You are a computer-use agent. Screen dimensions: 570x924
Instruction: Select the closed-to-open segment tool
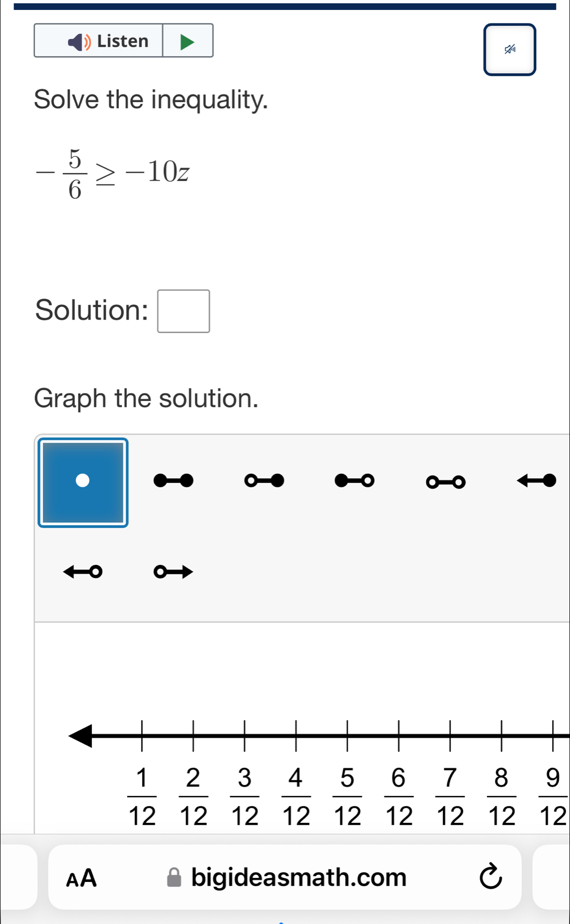tap(355, 481)
